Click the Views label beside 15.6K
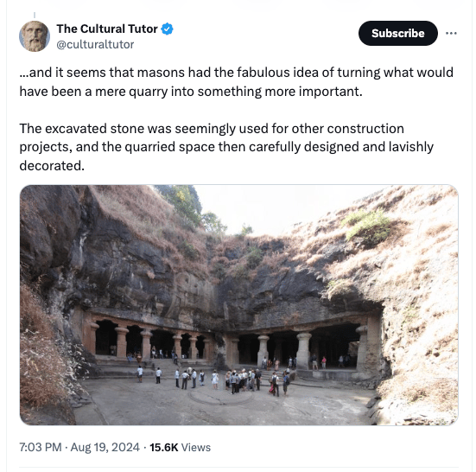 click(196, 448)
